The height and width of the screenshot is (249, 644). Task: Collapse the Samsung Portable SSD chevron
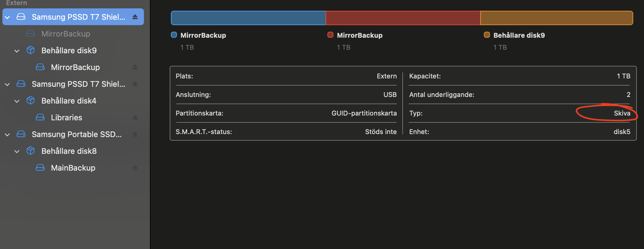point(7,135)
